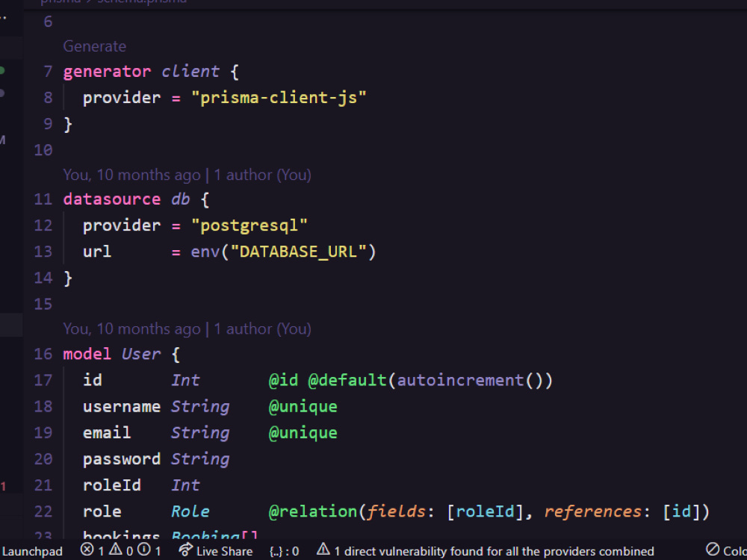
Task: Open Launchpad from the status bar
Action: [x=31, y=551]
